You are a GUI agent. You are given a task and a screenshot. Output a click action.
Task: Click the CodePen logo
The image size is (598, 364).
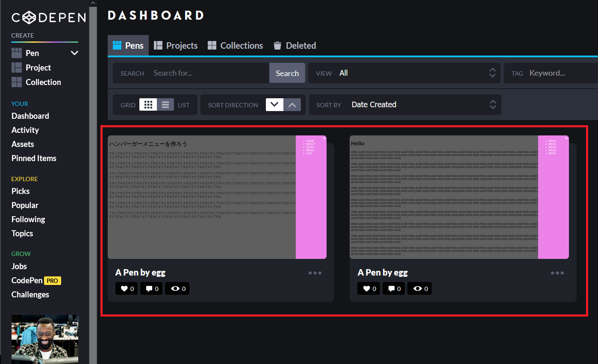point(48,18)
